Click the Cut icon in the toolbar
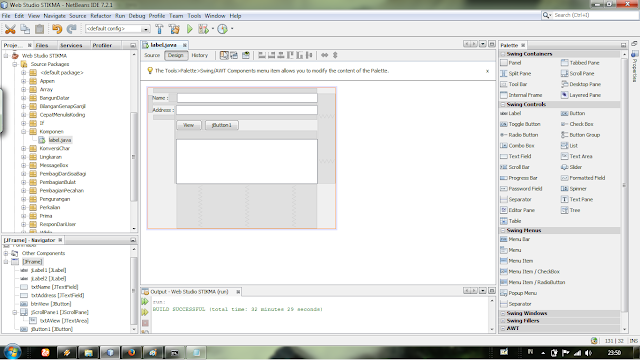This screenshot has height=360, width=640. (10, 29)
